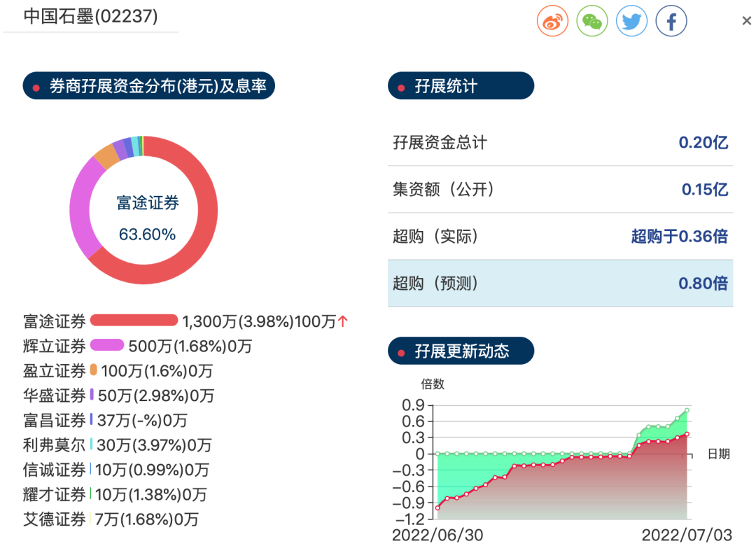The image size is (756, 553).
Task: Select the 耀才证券 legend row name
Action: 55,494
